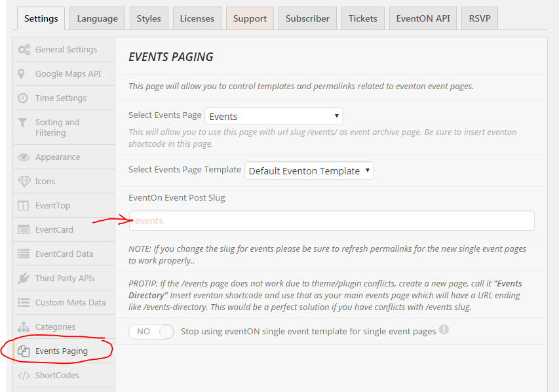Click the EventOn Event Post Slug input field
Screen dimensions: 559x392
pos(332,221)
